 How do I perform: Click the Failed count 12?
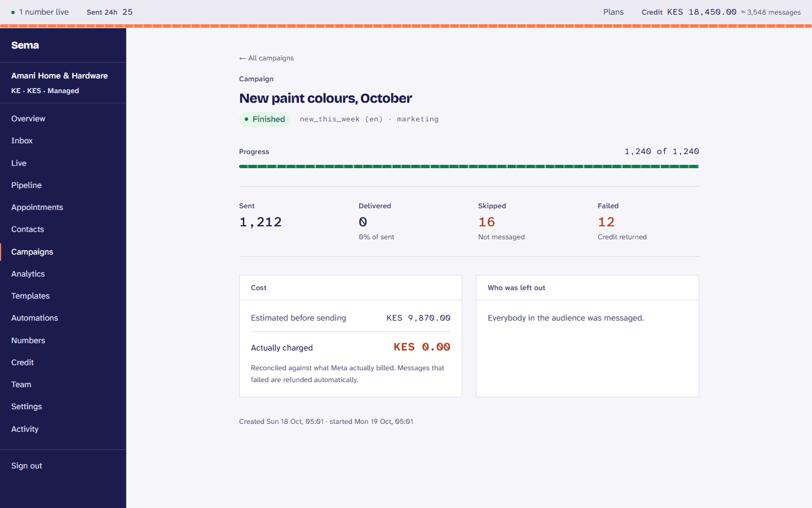(606, 222)
